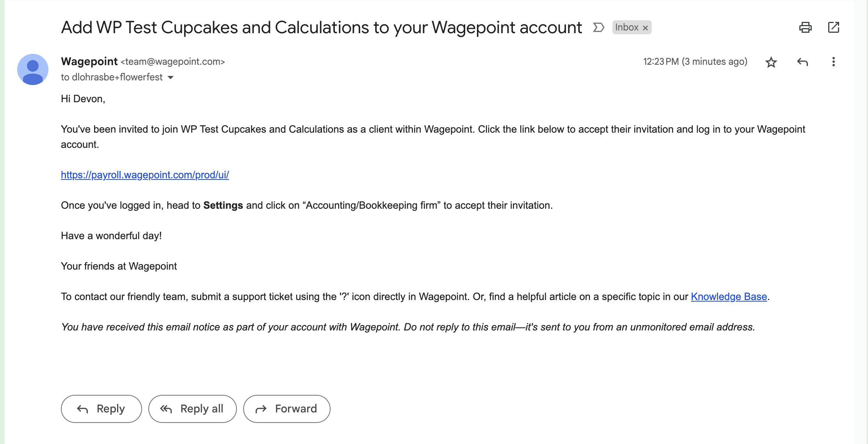This screenshot has width=868, height=444.
Task: Toggle the importance marker beside the subject
Action: coord(598,27)
